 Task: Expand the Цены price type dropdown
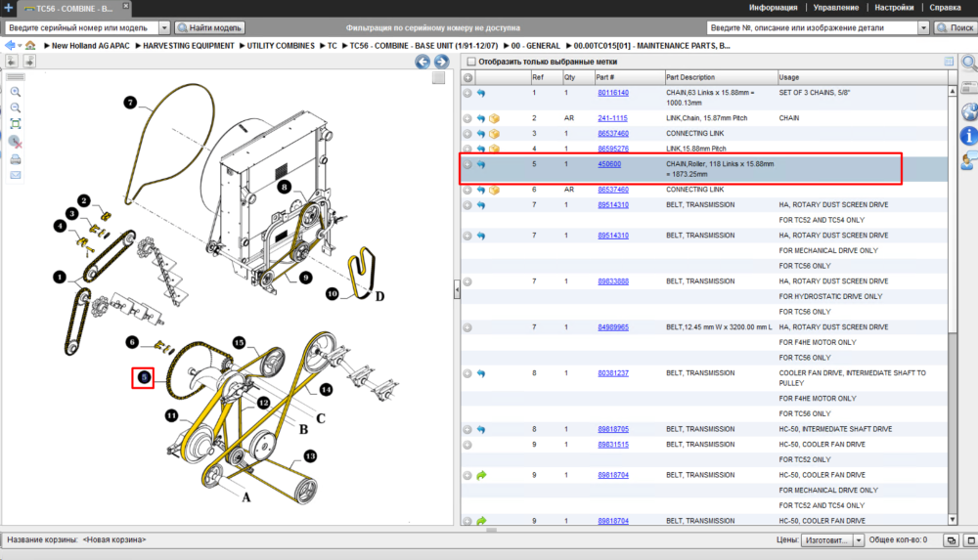(859, 540)
